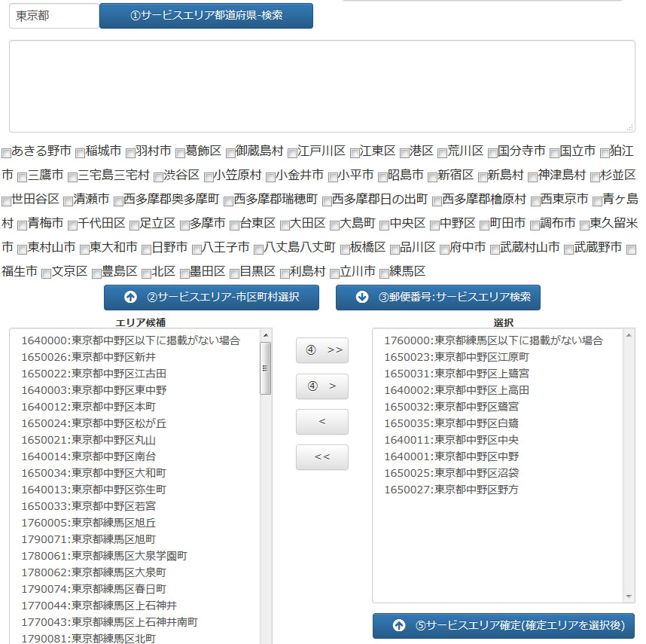Screen dimensions: 646x644
Task: Click the ④ > move-selected-right button
Action: pyautogui.click(x=322, y=386)
